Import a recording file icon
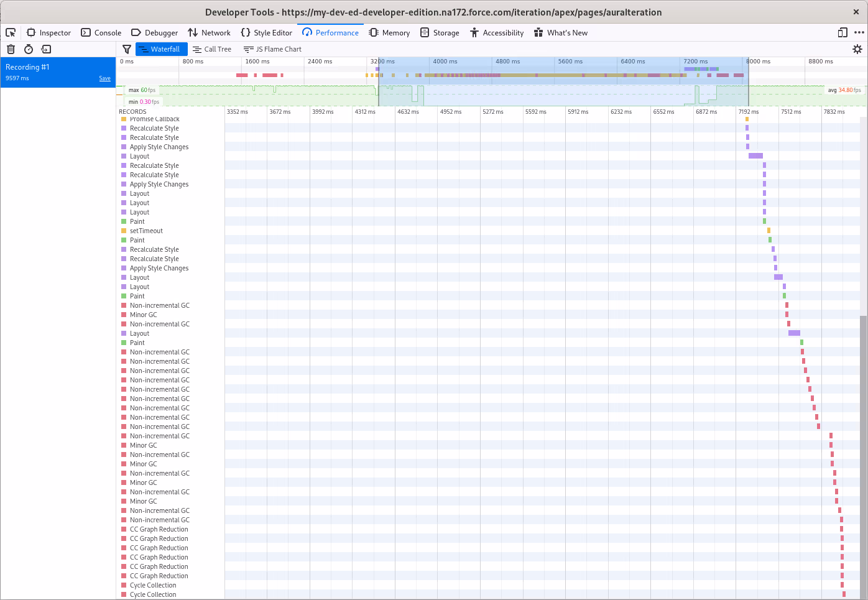 tap(46, 49)
